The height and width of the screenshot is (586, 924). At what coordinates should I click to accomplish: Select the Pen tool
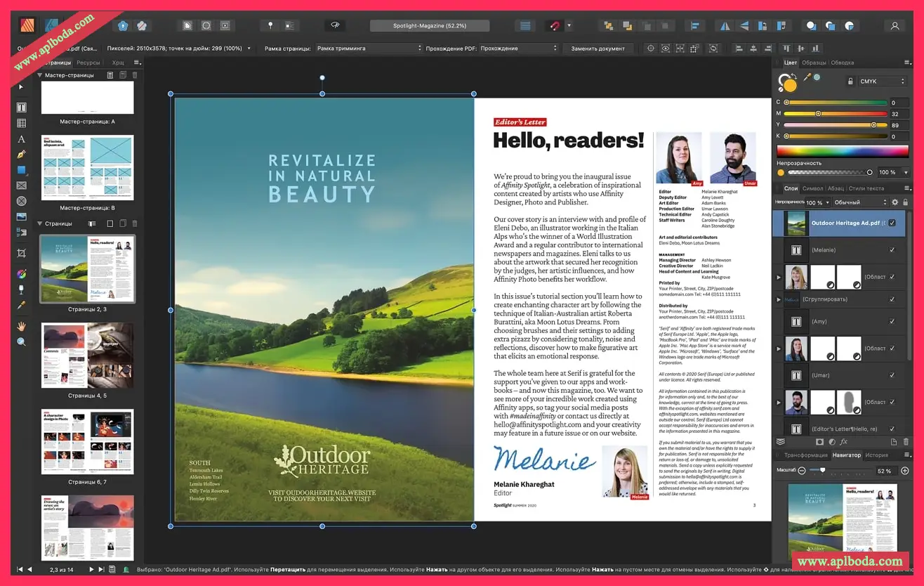[21, 155]
